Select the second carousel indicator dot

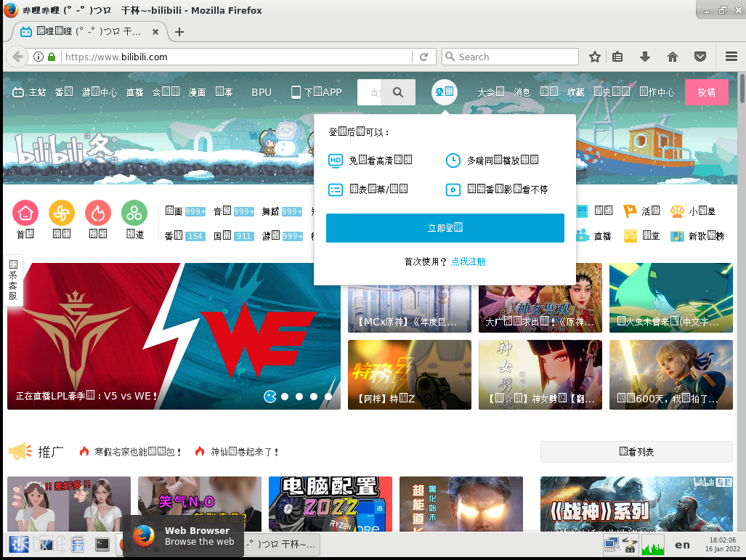(x=285, y=397)
